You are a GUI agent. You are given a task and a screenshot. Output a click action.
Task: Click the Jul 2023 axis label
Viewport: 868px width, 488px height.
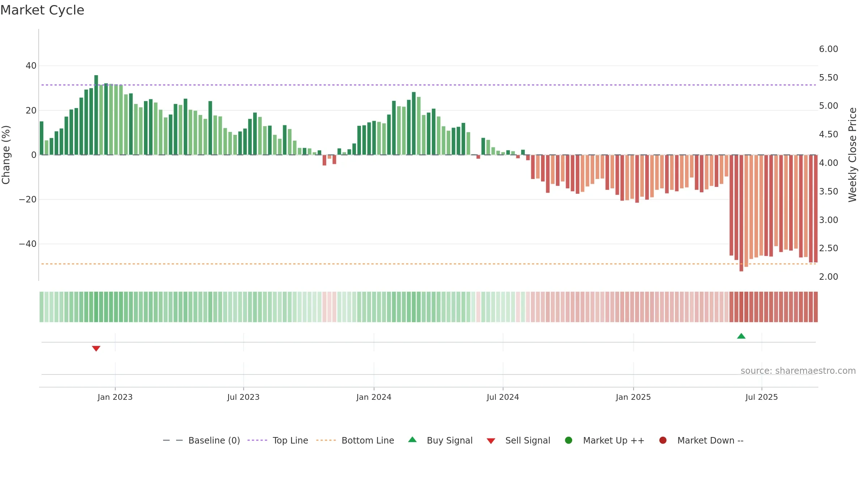(x=243, y=397)
